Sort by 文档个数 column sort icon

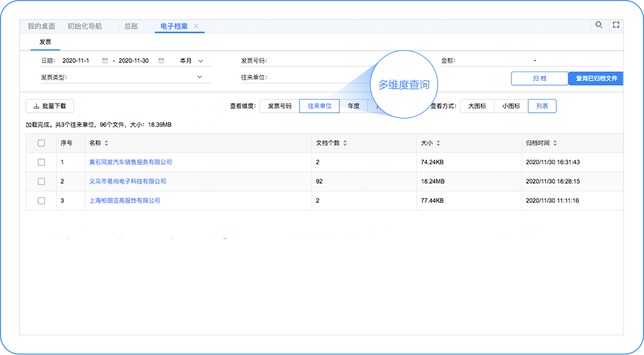point(346,143)
